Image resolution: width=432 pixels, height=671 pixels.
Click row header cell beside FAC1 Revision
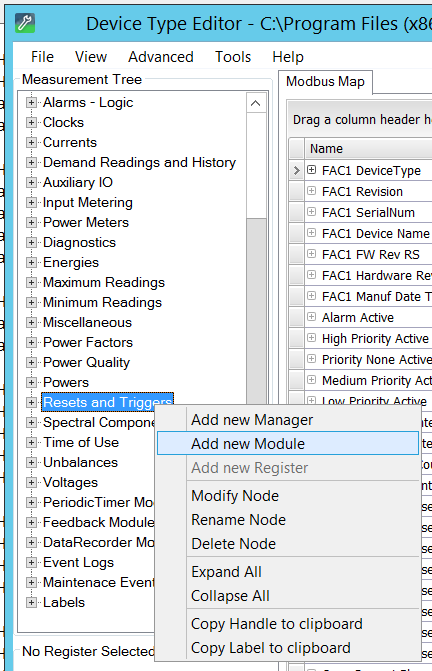point(296,191)
